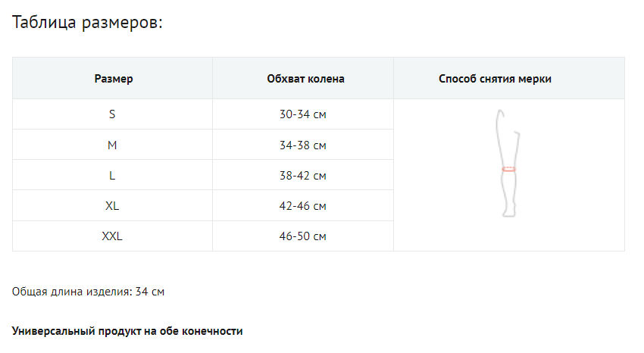Click the thigh of the leg outline
Screen dimensions: 644x353
(x=507, y=140)
